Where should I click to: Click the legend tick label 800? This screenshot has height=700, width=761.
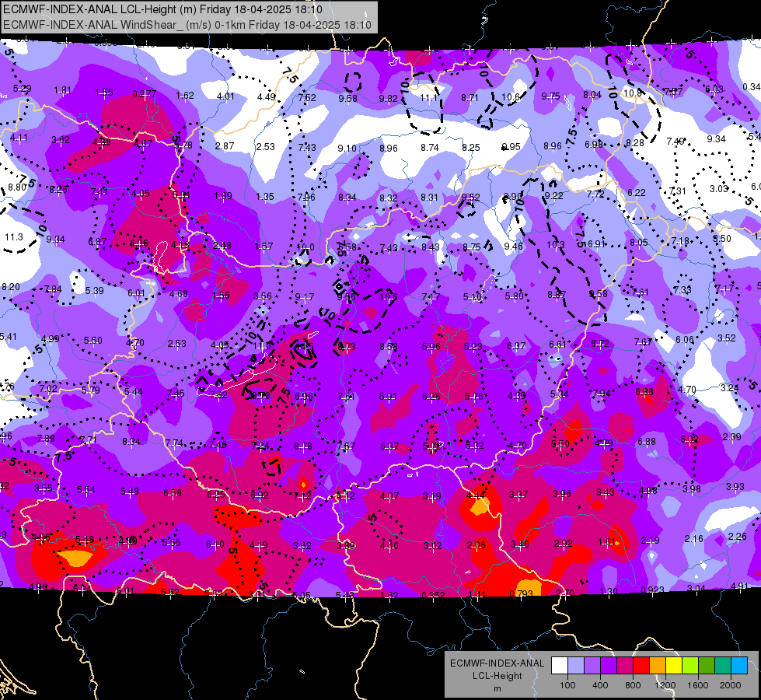(x=633, y=685)
